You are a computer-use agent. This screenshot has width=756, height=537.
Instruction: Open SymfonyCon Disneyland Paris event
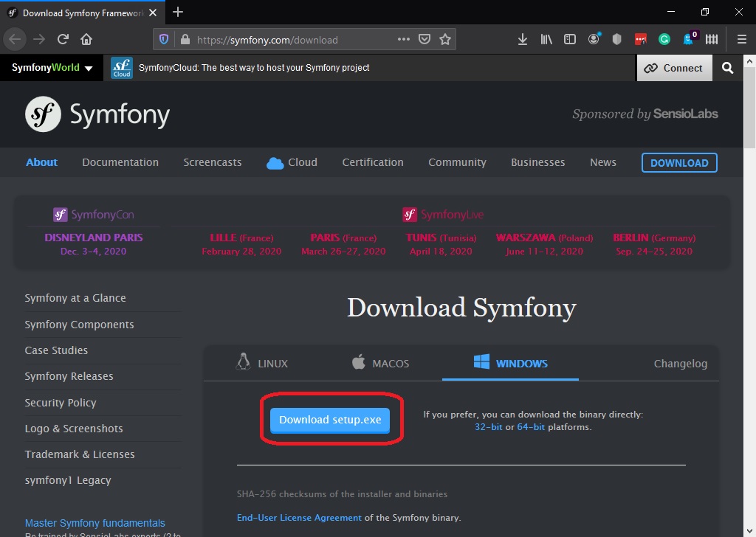click(94, 244)
